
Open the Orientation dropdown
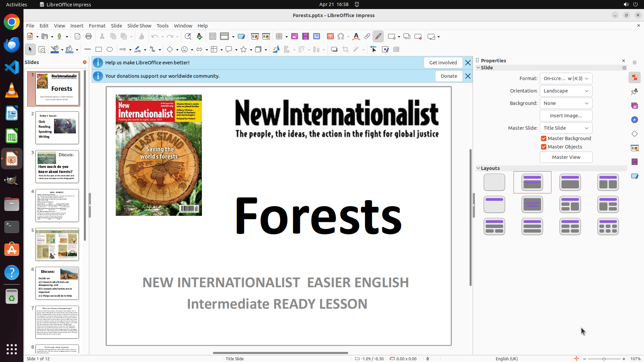pos(566,91)
